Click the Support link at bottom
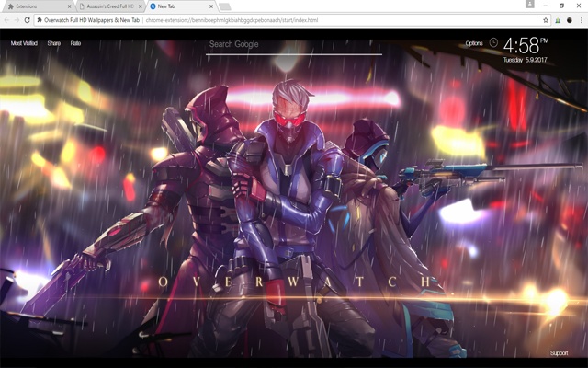The image size is (588, 368). pyautogui.click(x=559, y=353)
